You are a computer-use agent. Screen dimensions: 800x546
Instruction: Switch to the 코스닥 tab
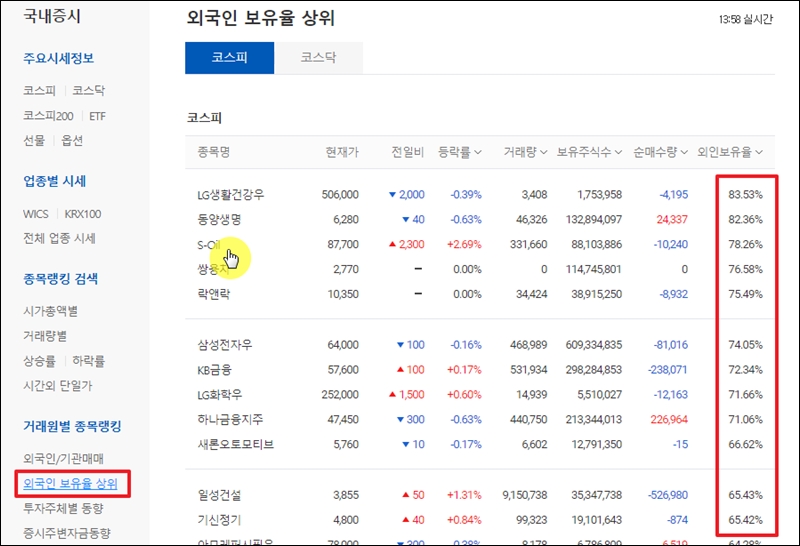(318, 58)
